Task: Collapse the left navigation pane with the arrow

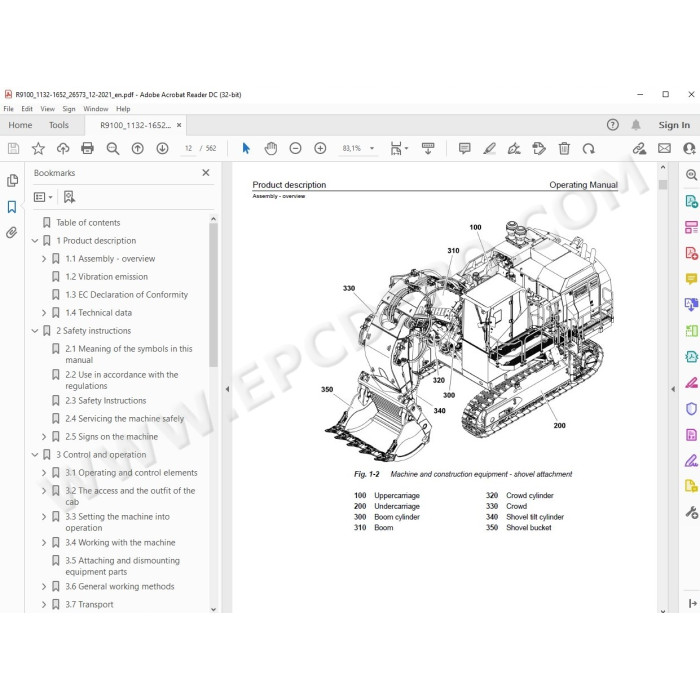Action: click(x=227, y=389)
